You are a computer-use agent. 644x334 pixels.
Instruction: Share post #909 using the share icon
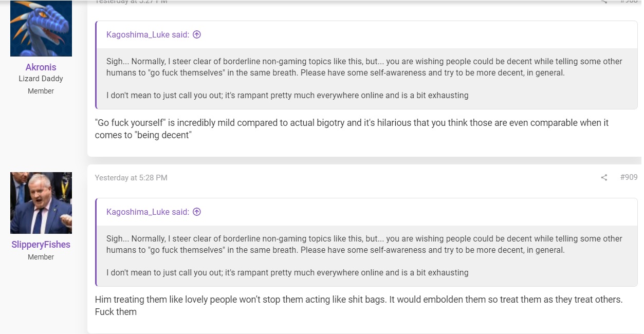pos(604,177)
